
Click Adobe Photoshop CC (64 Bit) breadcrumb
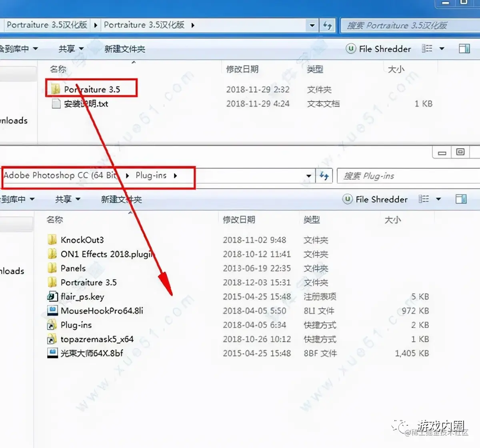[x=60, y=175]
